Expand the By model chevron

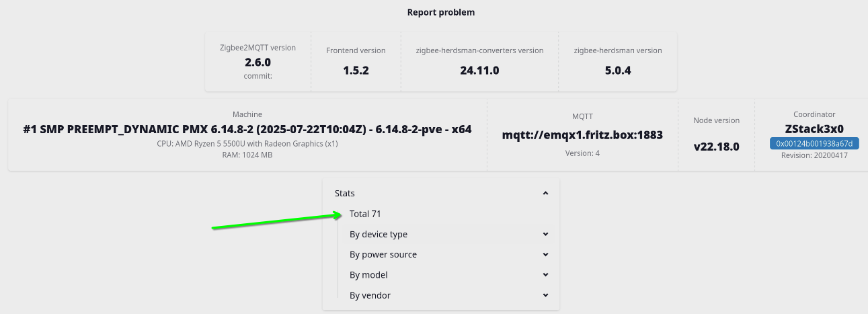coord(545,275)
